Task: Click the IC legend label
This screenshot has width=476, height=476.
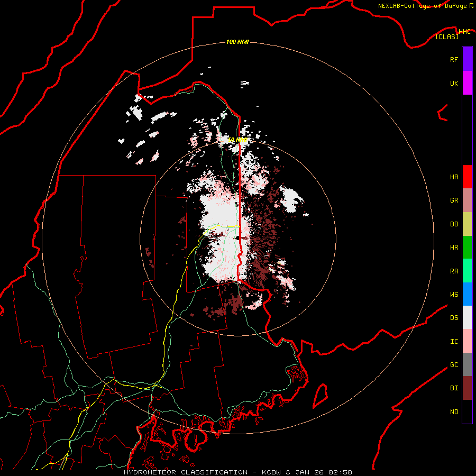Action: tap(454, 341)
